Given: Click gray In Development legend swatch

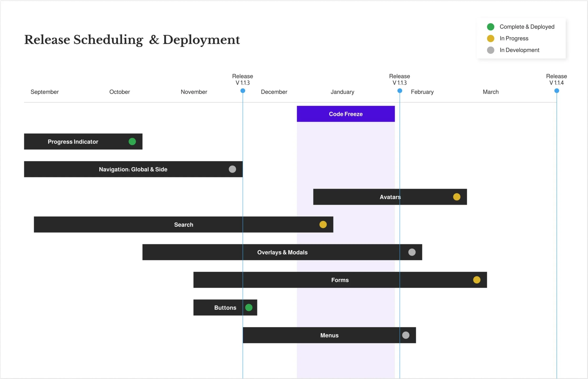Looking at the screenshot, I should point(491,50).
